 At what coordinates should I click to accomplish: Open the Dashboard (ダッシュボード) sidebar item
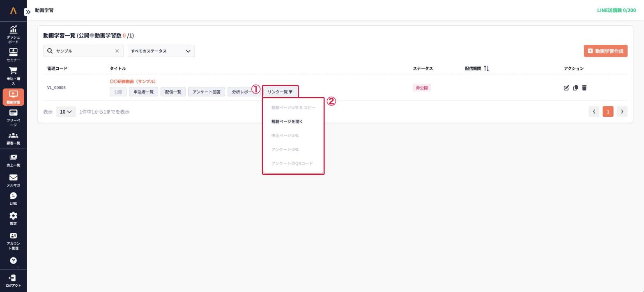(13, 34)
